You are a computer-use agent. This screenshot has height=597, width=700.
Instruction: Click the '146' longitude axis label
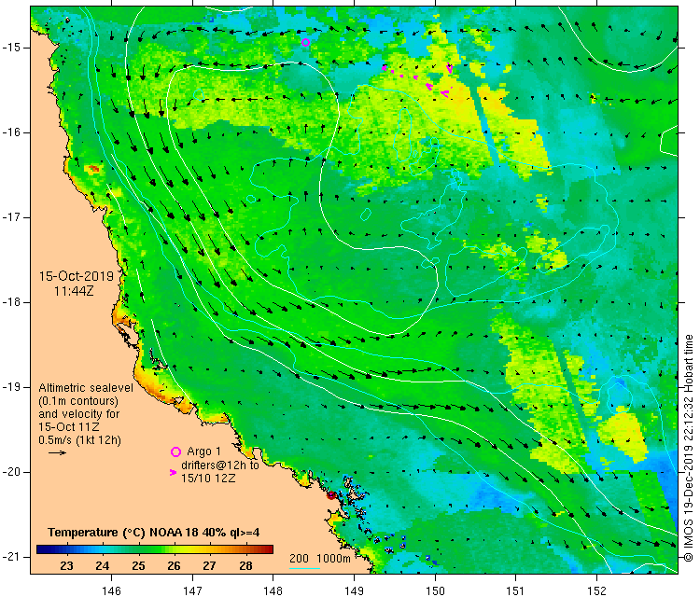tap(111, 590)
